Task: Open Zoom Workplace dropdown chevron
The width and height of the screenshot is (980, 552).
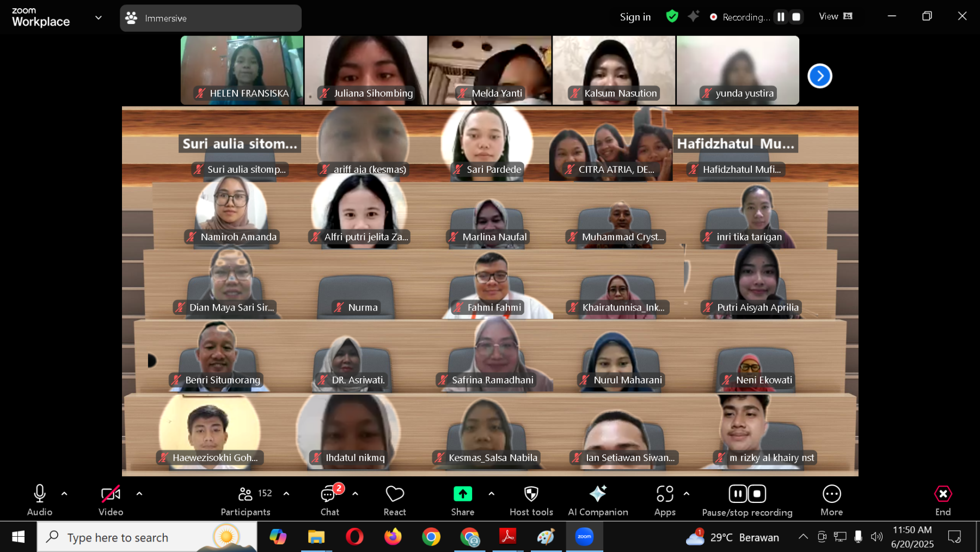Action: pyautogui.click(x=99, y=17)
